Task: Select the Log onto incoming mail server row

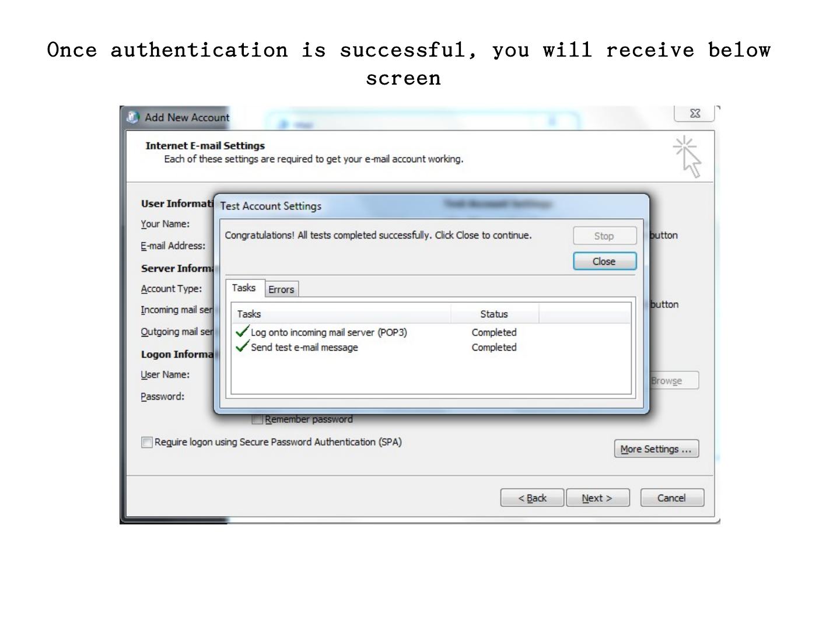Action: coord(431,332)
